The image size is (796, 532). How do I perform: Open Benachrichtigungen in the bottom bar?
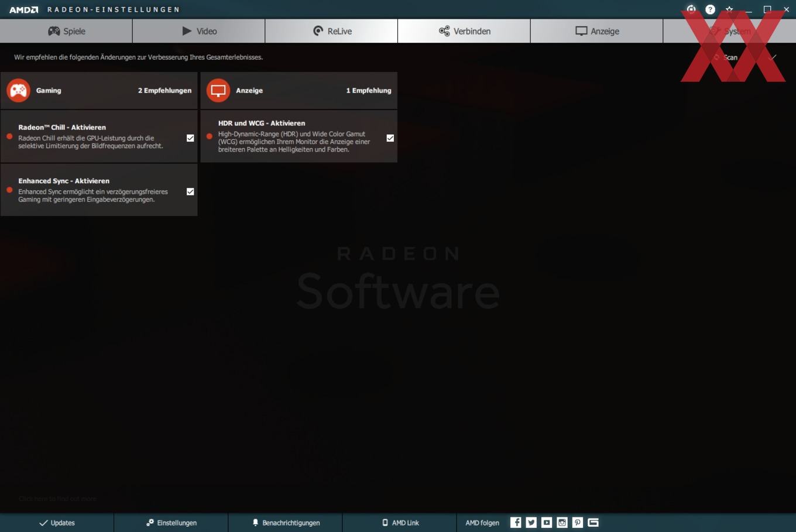click(286, 523)
